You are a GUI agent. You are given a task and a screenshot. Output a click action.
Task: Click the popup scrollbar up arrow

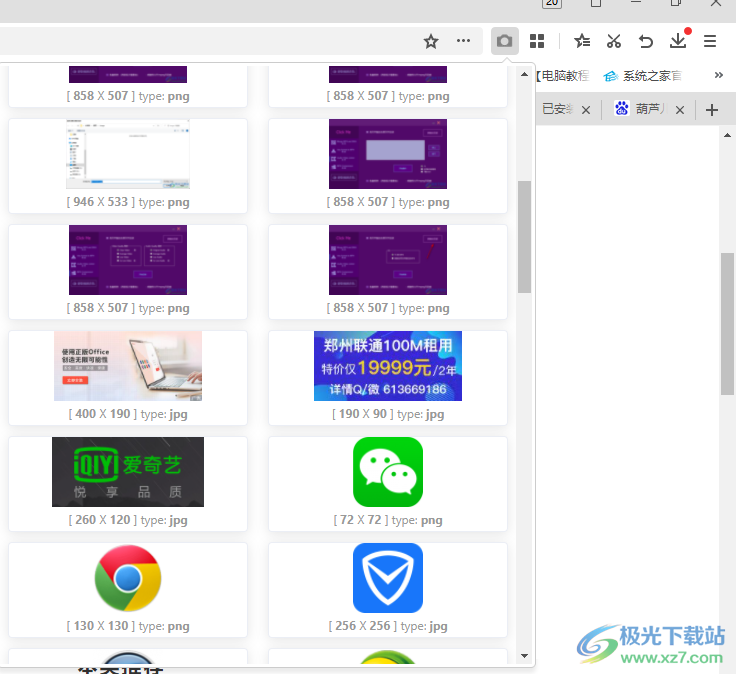pos(524,74)
